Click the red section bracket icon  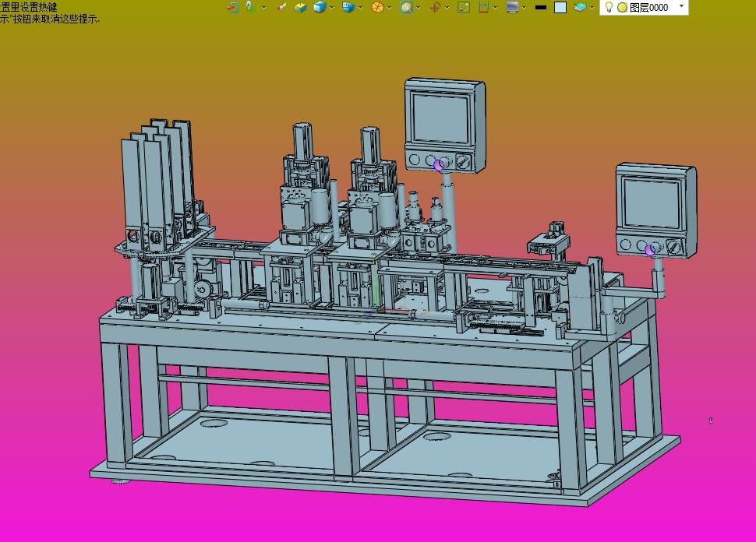[483, 7]
